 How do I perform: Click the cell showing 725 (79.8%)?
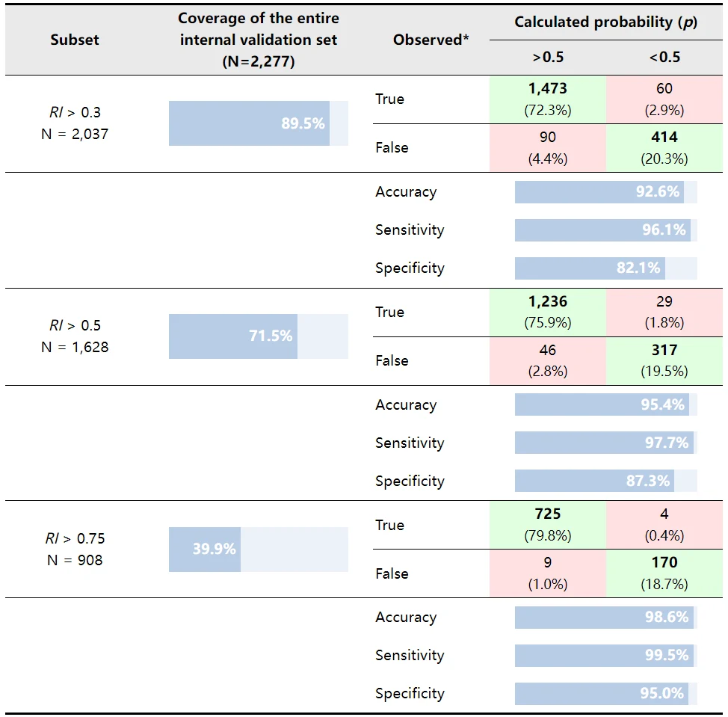tap(547, 525)
